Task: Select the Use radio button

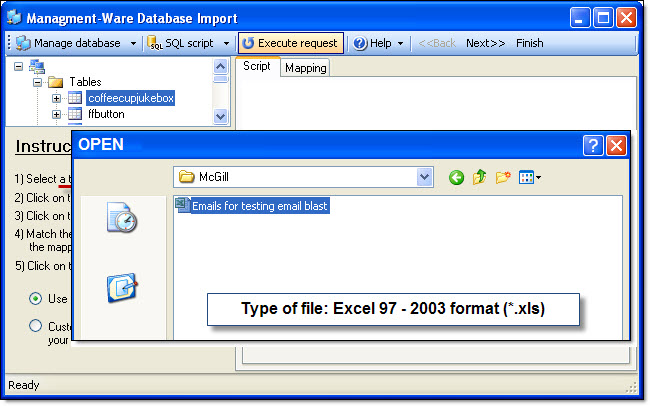Action: pyautogui.click(x=36, y=299)
